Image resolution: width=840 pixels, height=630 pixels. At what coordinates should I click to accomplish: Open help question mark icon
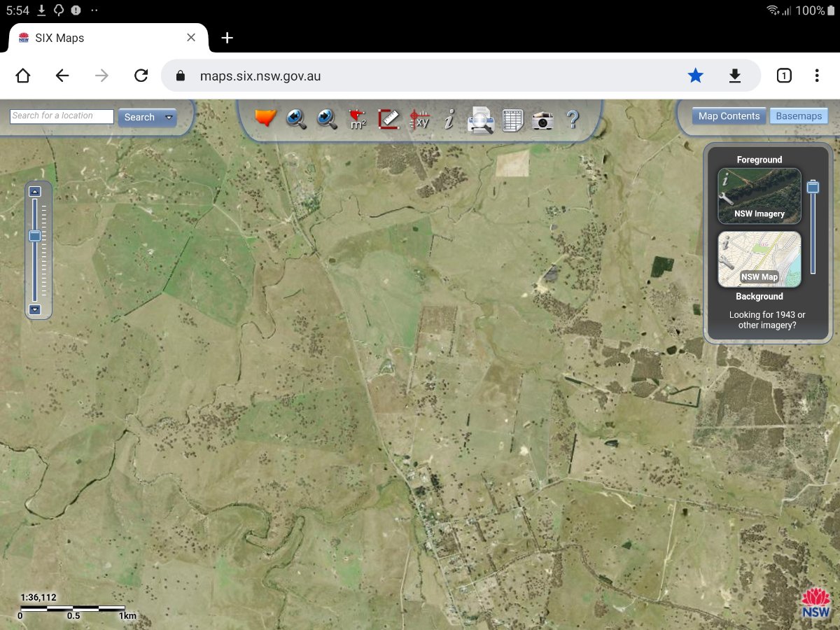tap(573, 119)
